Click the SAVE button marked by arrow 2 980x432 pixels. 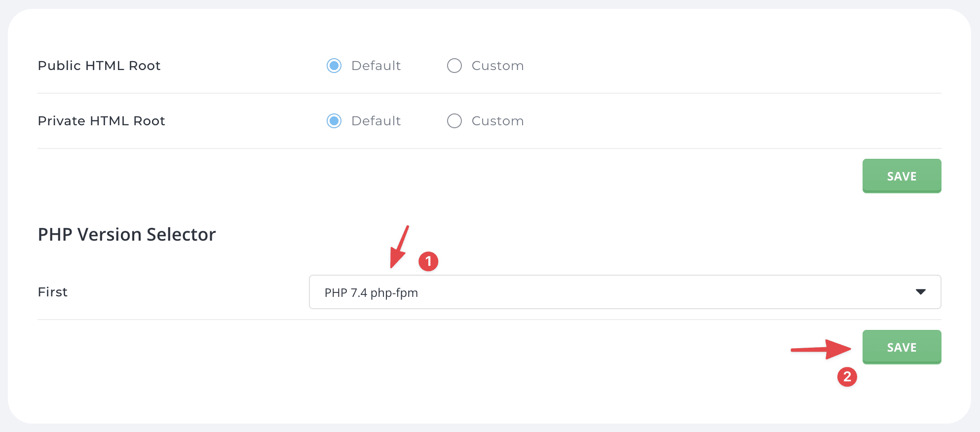(x=902, y=347)
